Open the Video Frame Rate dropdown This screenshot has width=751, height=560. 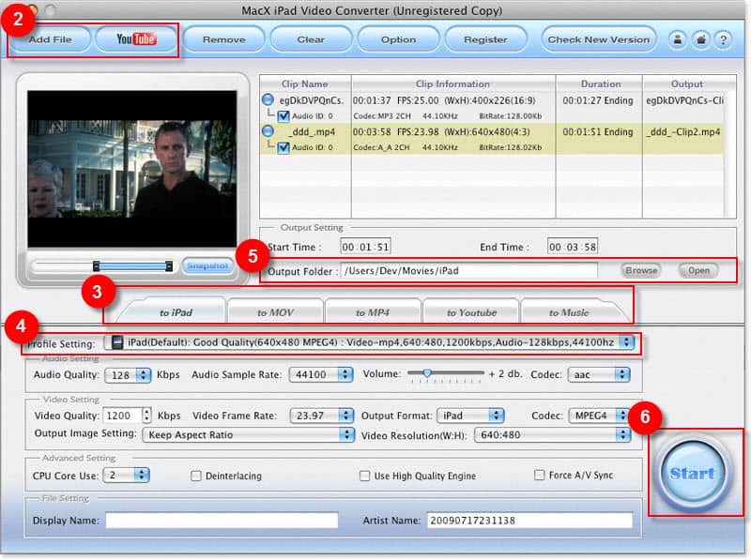(322, 416)
